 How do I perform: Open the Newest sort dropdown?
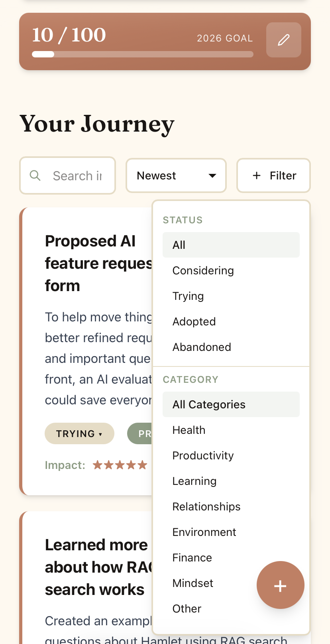click(x=176, y=175)
